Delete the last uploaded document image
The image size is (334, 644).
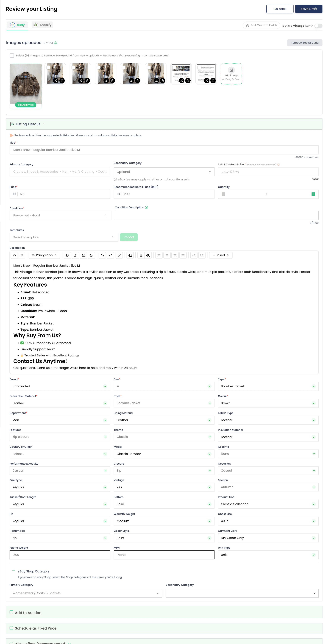[x=213, y=80]
